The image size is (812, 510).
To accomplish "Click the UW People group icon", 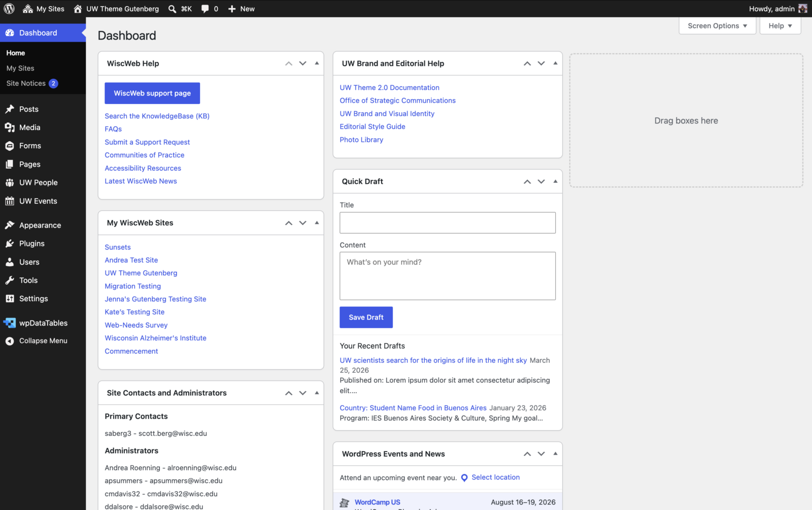I will point(10,182).
